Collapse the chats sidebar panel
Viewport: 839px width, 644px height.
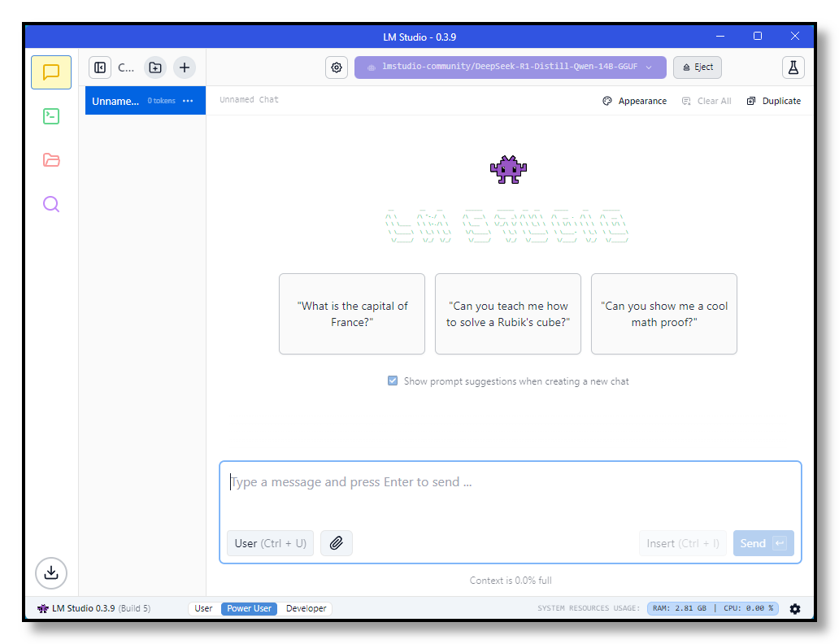coord(100,67)
